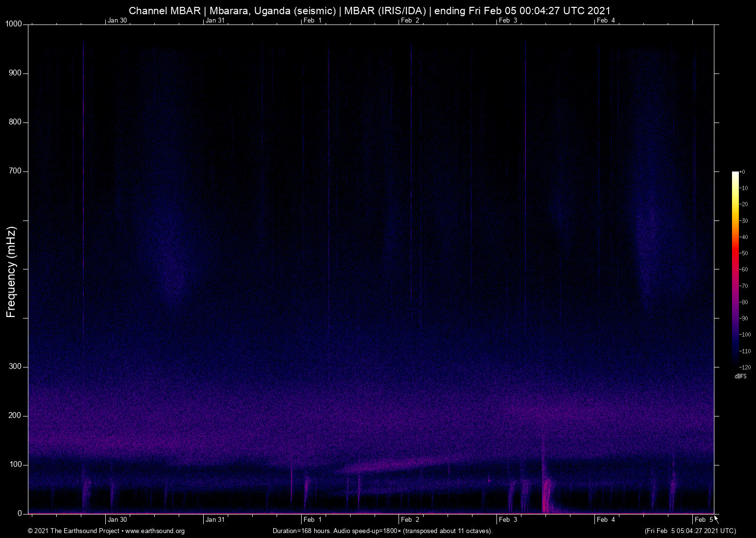The width and height of the screenshot is (756, 538).
Task: Click the dBFS color scale bar
Action: click(x=735, y=269)
